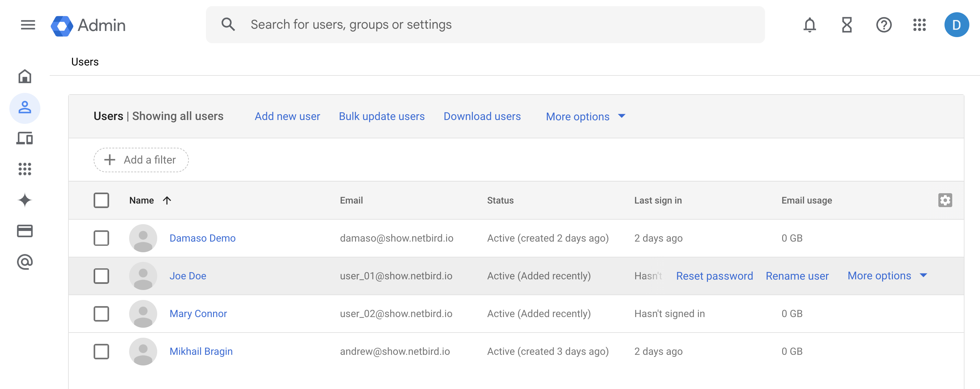Click Add new user
Screen dimensions: 980x389
pyautogui.click(x=287, y=116)
